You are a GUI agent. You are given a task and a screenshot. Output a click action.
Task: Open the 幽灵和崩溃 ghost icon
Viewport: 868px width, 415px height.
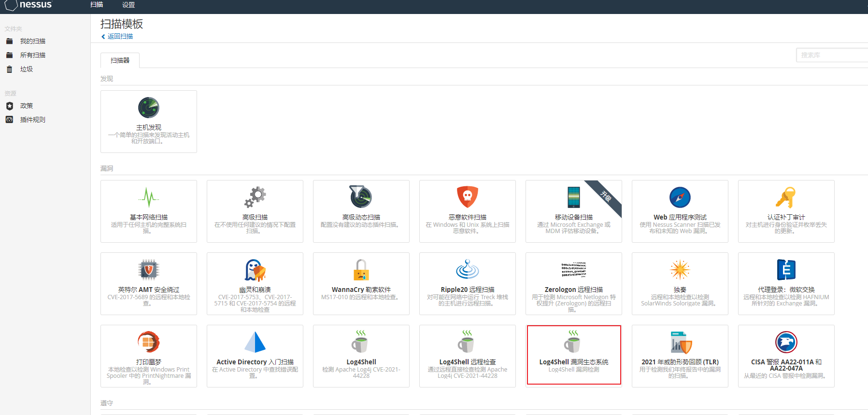255,270
